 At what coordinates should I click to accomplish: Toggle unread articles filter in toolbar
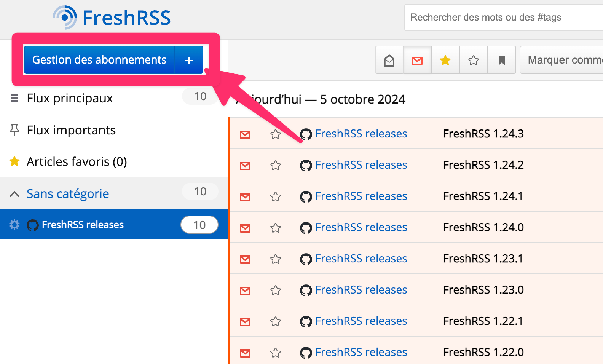[417, 60]
